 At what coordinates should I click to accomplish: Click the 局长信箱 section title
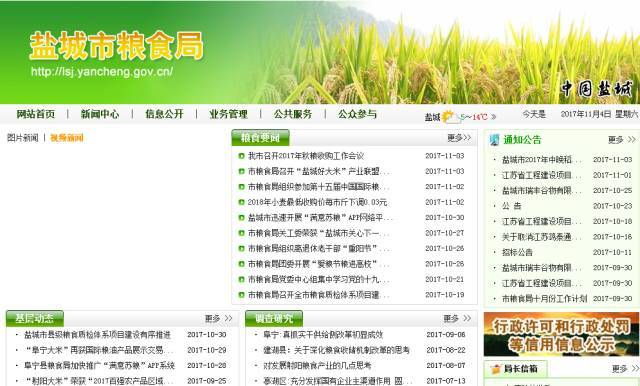[x=521, y=369]
